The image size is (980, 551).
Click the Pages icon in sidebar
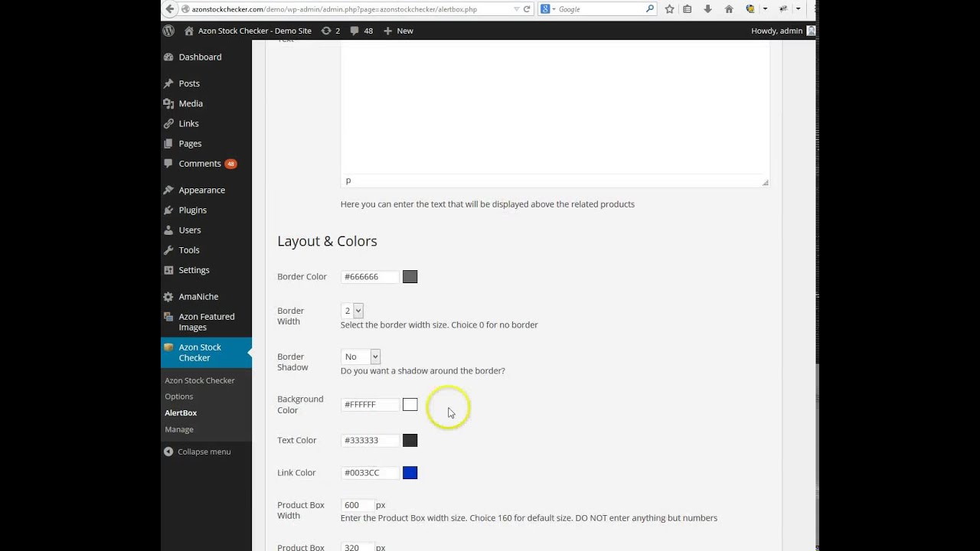(168, 143)
